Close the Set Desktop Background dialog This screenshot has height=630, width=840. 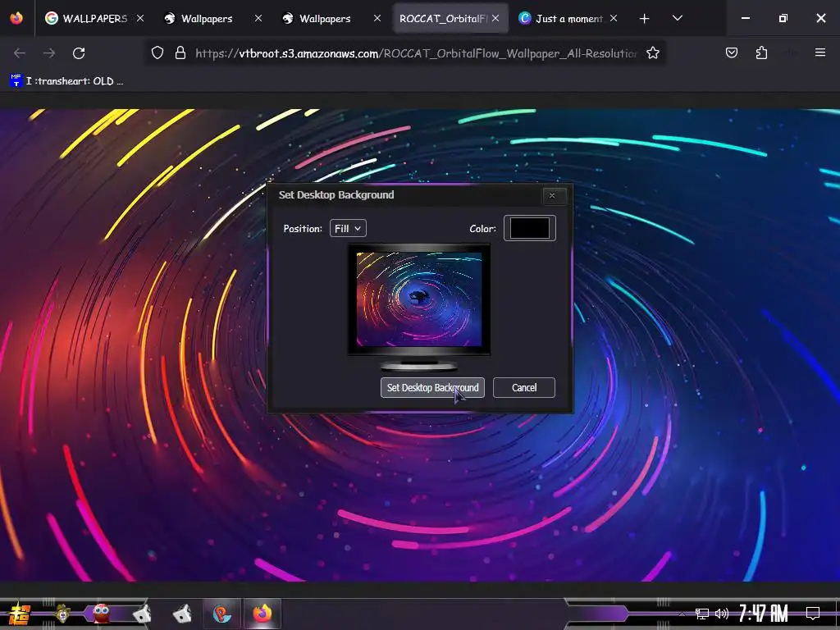[552, 195]
